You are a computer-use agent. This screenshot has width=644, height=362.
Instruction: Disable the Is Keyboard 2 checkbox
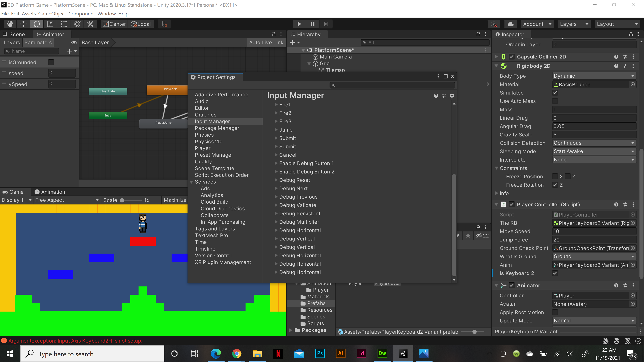pyautogui.click(x=555, y=273)
